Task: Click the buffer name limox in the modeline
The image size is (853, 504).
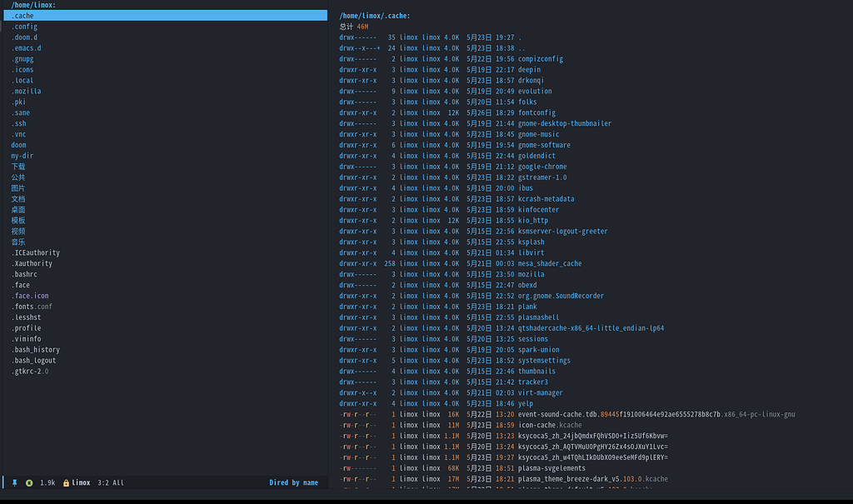Action: tap(82, 482)
